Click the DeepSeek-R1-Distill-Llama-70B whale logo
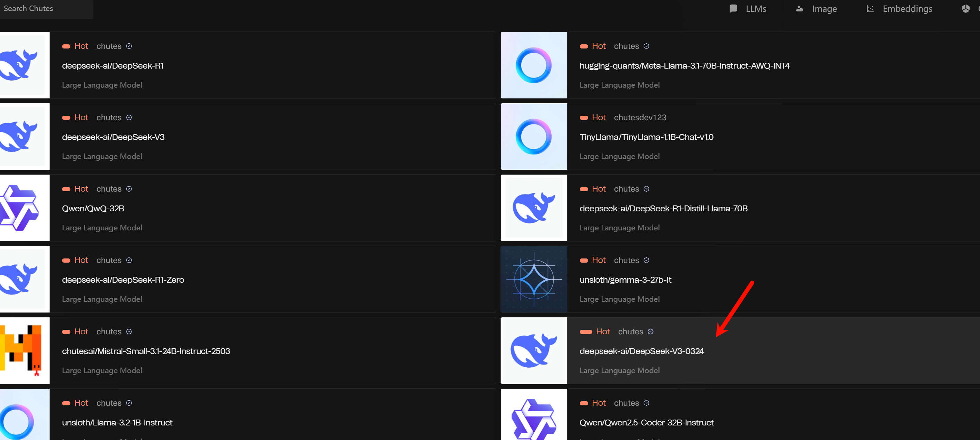The width and height of the screenshot is (980, 440). 534,208
